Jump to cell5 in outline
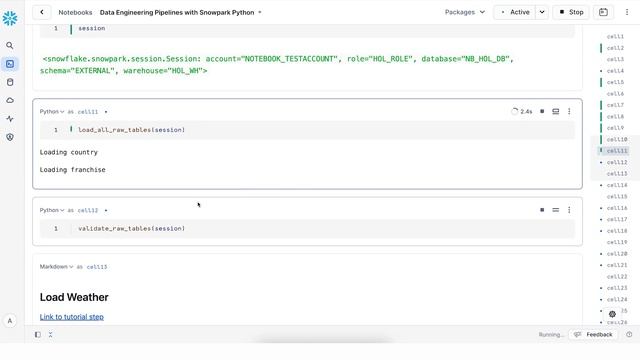The width and height of the screenshot is (640, 360). pyautogui.click(x=615, y=82)
